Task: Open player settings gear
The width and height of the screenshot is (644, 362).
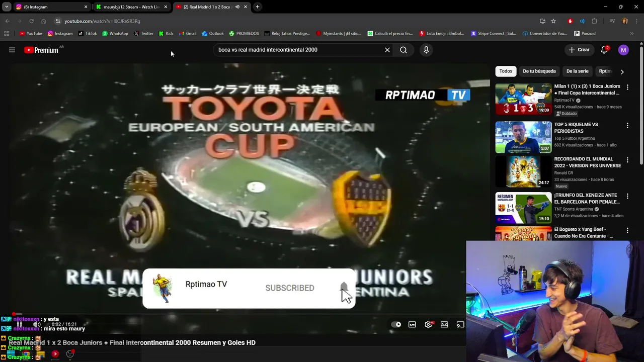Action: [x=428, y=324]
